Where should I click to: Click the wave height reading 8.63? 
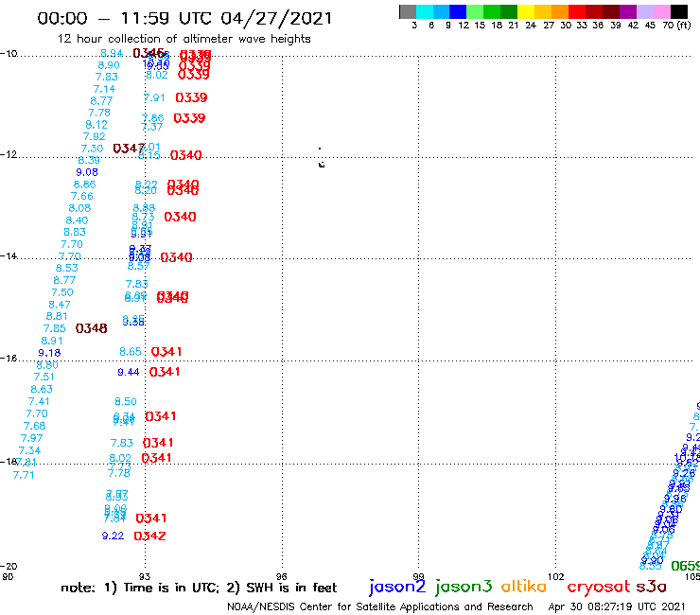click(x=42, y=390)
